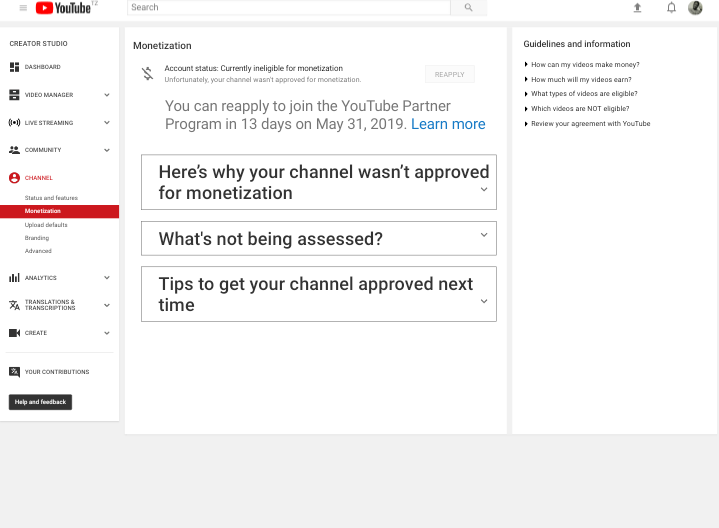Screen dimensions: 719x528
Task: Open the hamburger guide menu icon
Action: pyautogui.click(x=23, y=7)
